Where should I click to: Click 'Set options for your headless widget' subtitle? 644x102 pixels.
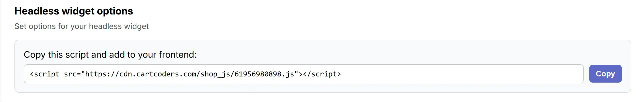pos(82,26)
